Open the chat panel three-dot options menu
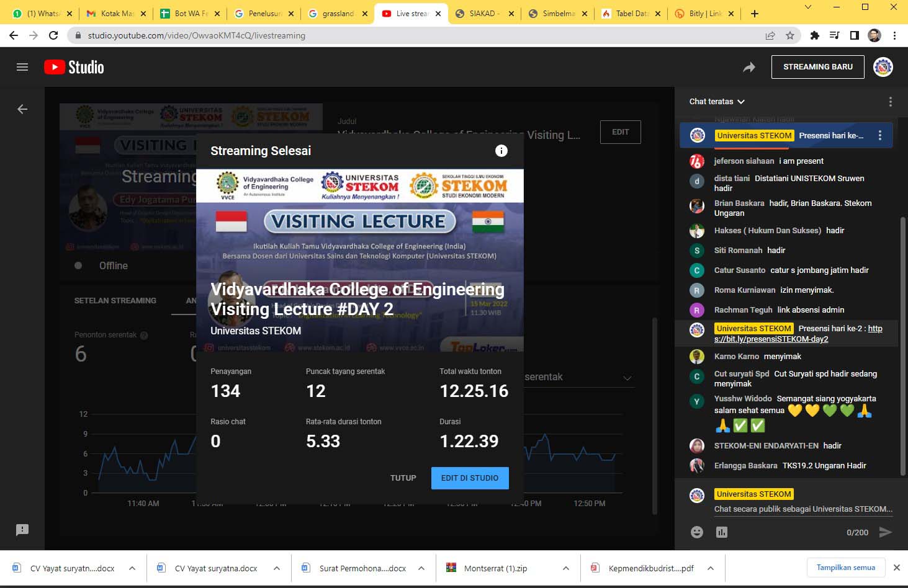The image size is (908, 588). click(x=891, y=102)
